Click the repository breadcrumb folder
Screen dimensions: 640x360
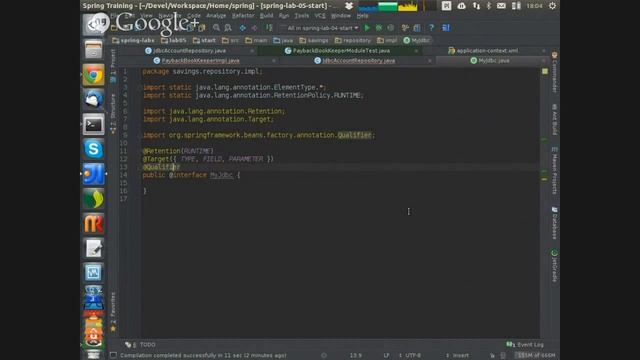pyautogui.click(x=353, y=40)
